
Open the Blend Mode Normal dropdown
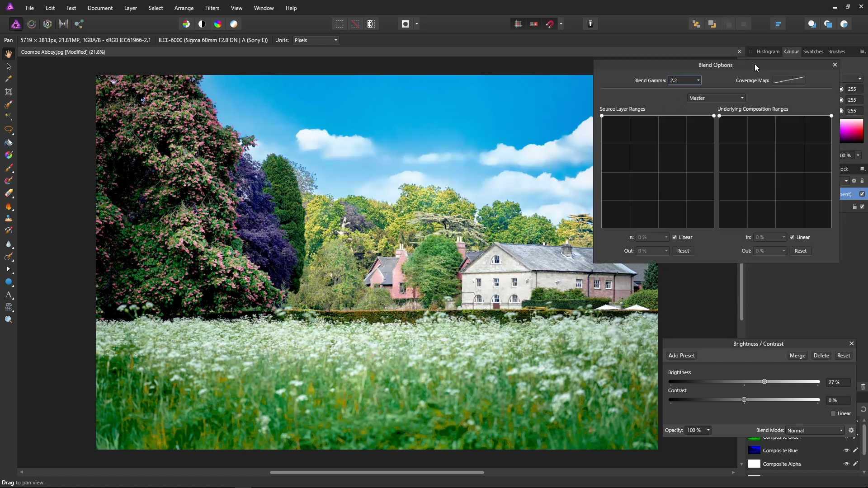815,431
